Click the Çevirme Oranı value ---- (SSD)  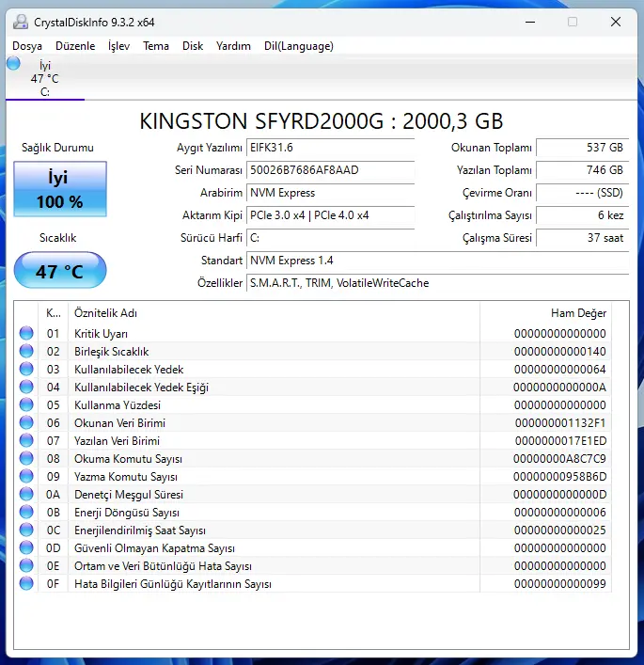pos(583,193)
